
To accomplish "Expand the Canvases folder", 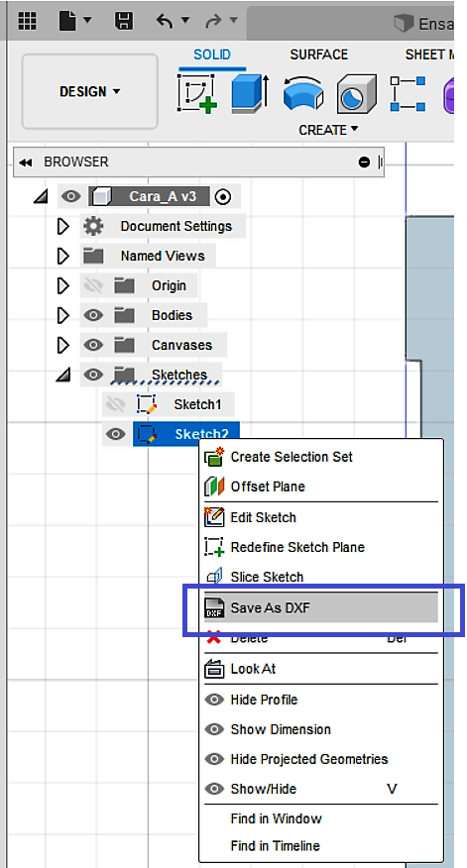I will point(63,345).
